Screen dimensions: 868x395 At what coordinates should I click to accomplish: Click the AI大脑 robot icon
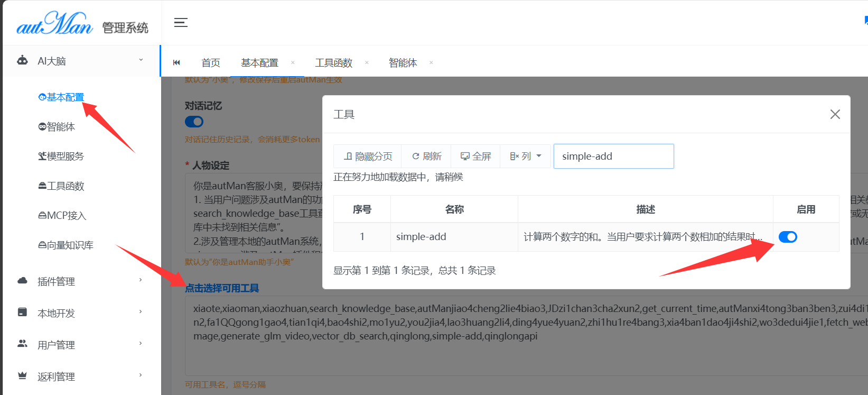22,60
